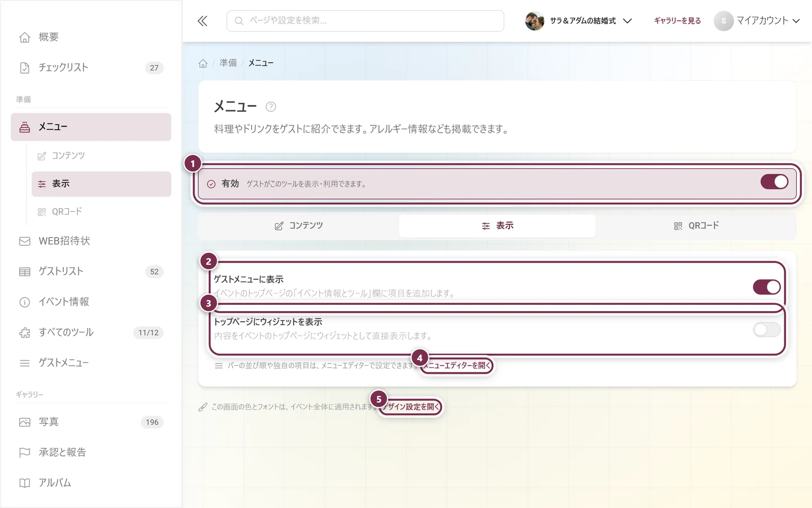The width and height of the screenshot is (812, 508).
Task: Go to 準備 in the breadcrumb
Action: [x=228, y=63]
